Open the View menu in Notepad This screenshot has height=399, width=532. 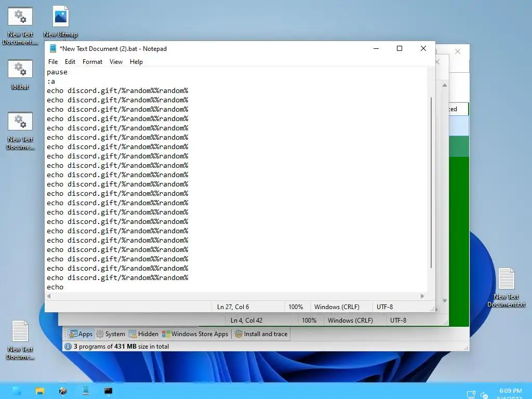pyautogui.click(x=116, y=62)
